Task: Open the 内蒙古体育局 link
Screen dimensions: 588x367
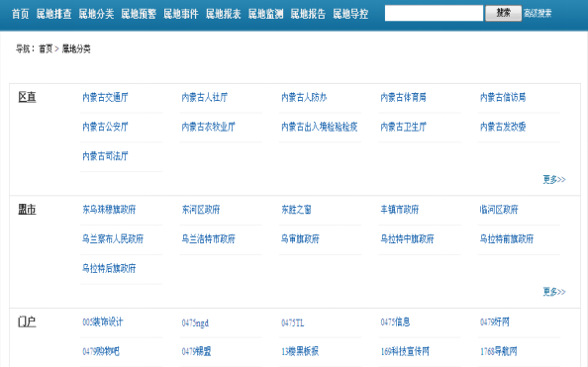Action: coord(404,98)
